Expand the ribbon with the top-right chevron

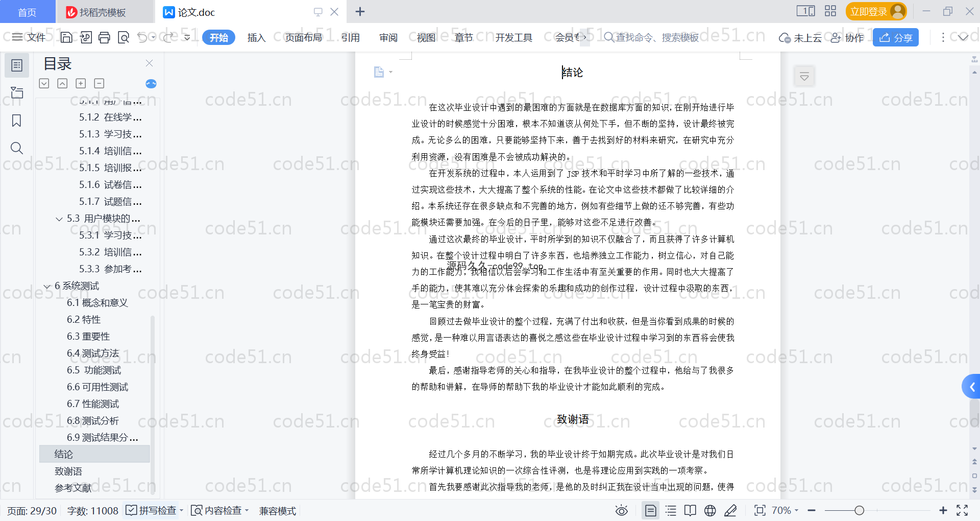pos(963,37)
